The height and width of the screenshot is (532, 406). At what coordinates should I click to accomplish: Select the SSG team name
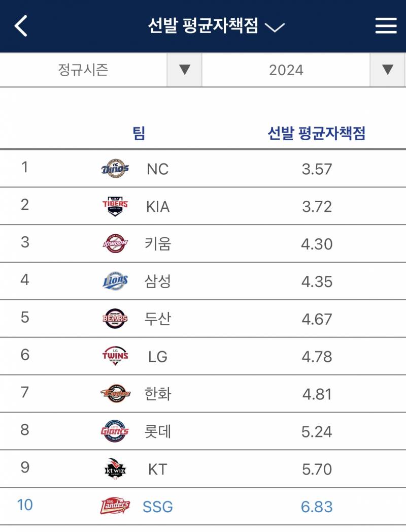tap(158, 507)
